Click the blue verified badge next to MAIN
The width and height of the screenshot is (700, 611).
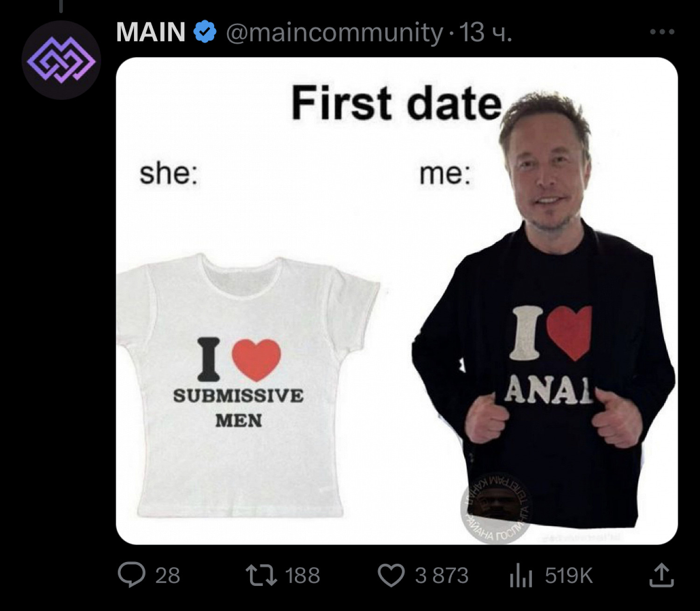pos(205,32)
